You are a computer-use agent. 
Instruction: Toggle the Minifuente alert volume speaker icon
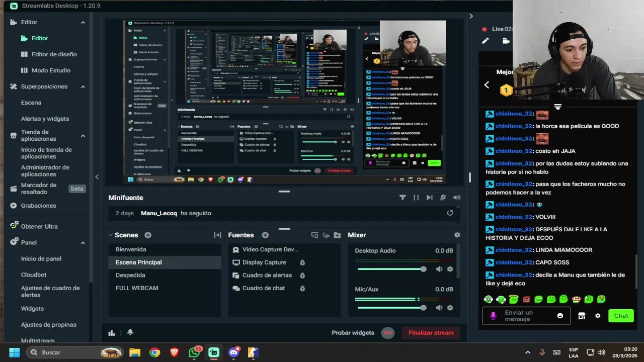click(456, 198)
